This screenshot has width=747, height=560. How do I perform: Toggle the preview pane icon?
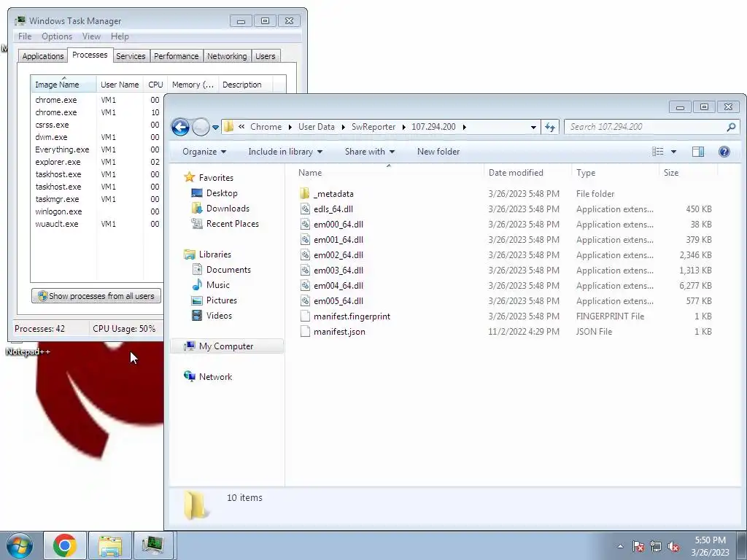[x=698, y=152]
